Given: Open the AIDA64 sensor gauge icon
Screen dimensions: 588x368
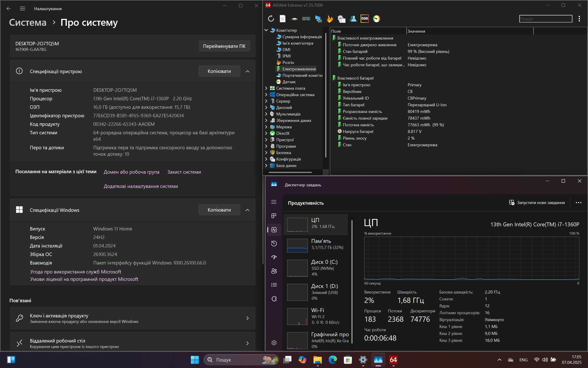Looking at the screenshot, I should 376,19.
